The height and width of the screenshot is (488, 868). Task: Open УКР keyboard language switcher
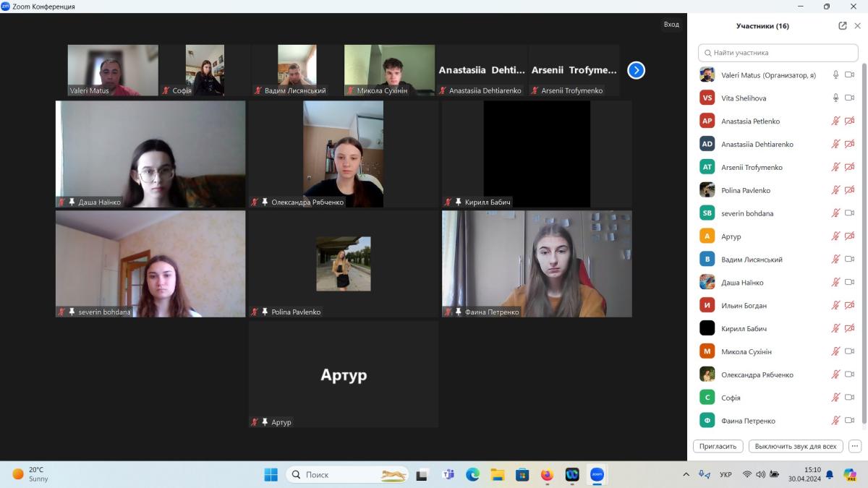pos(725,475)
